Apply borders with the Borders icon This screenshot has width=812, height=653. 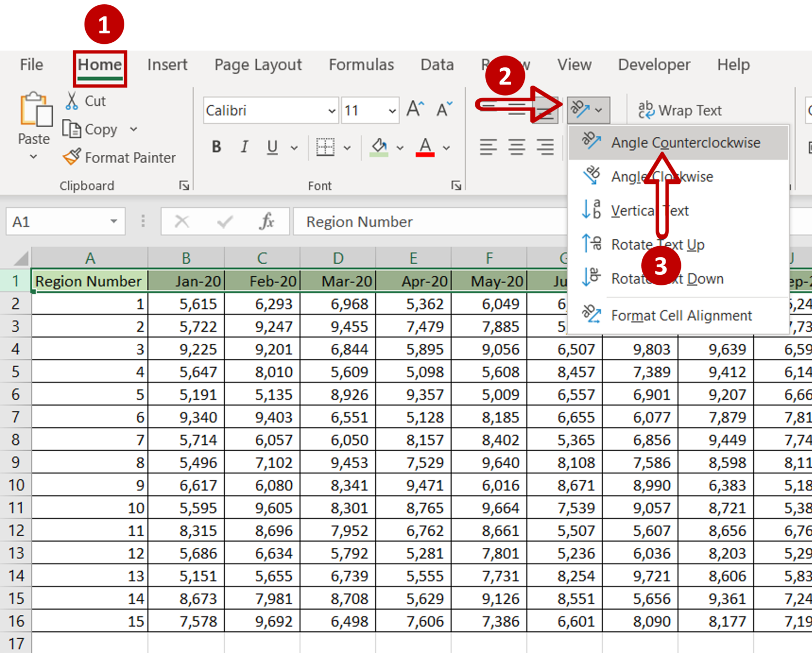(325, 147)
